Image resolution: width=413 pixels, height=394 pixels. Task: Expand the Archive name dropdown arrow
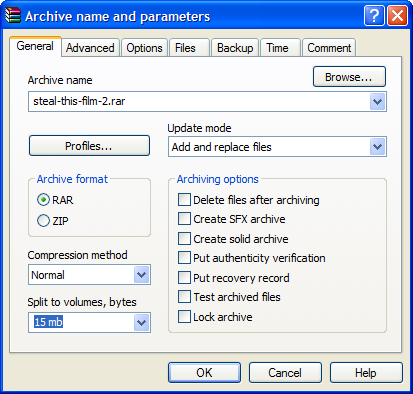click(378, 101)
